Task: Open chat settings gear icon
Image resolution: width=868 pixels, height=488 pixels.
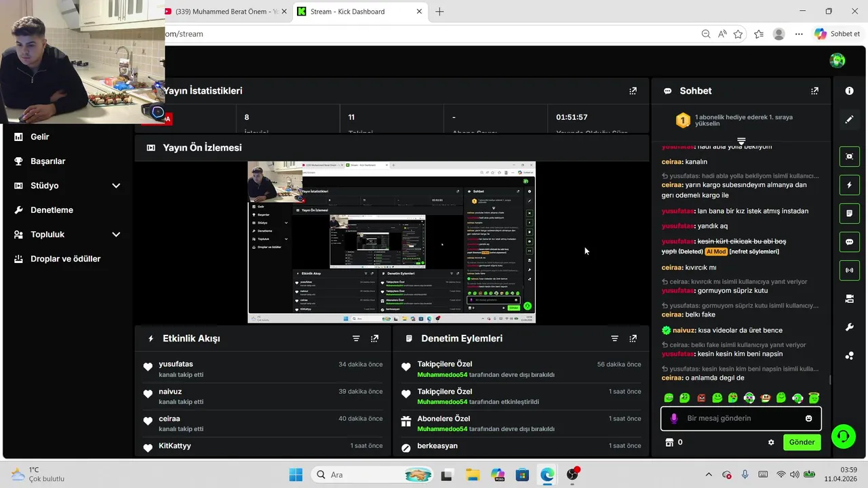Action: pos(771,442)
